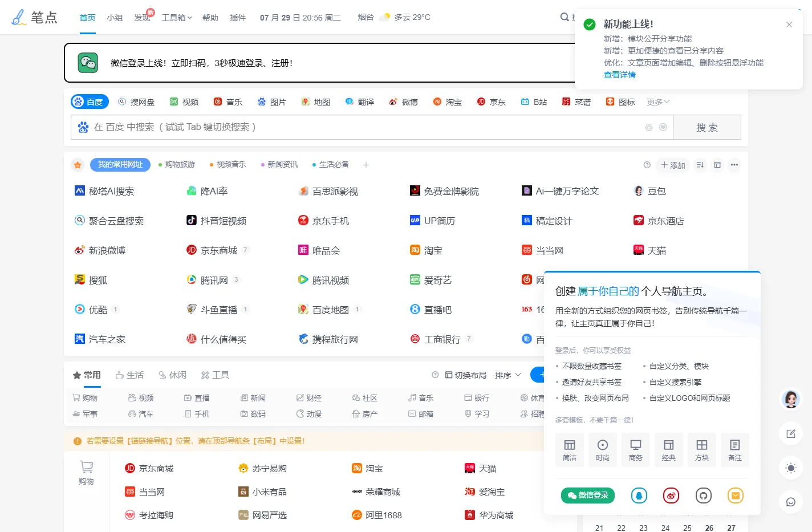
Task: Close the 新功能上线 notification
Action: pos(789,25)
